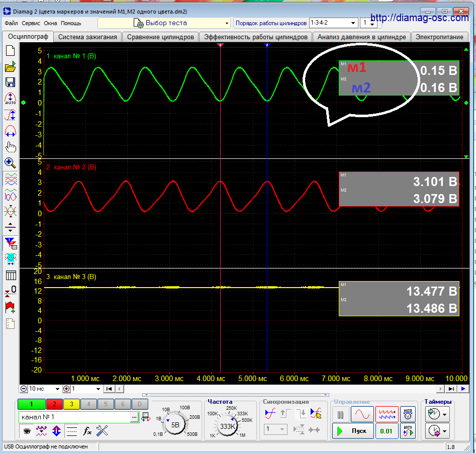The image size is (476, 453).
Task: Toggle separate channel stacked view
Action: point(11,179)
